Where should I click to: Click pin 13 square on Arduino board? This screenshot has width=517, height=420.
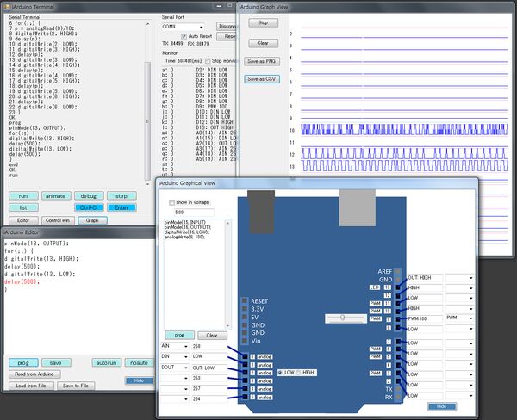coord(399,287)
